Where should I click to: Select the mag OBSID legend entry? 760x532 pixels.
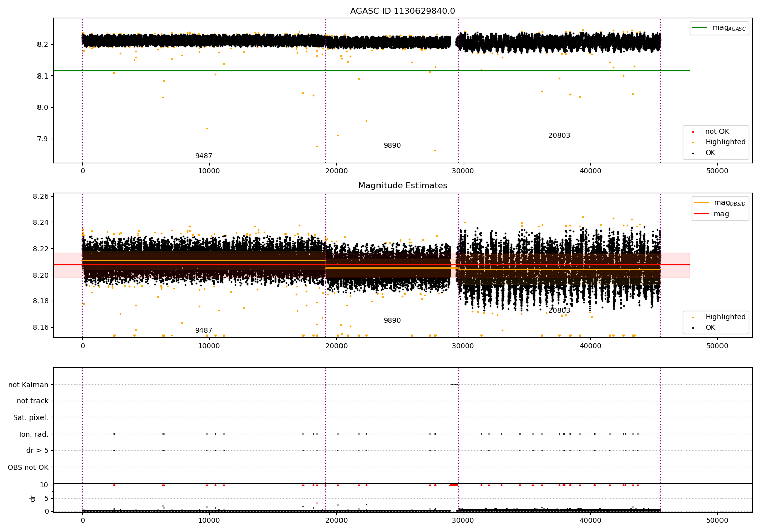pyautogui.click(x=720, y=203)
